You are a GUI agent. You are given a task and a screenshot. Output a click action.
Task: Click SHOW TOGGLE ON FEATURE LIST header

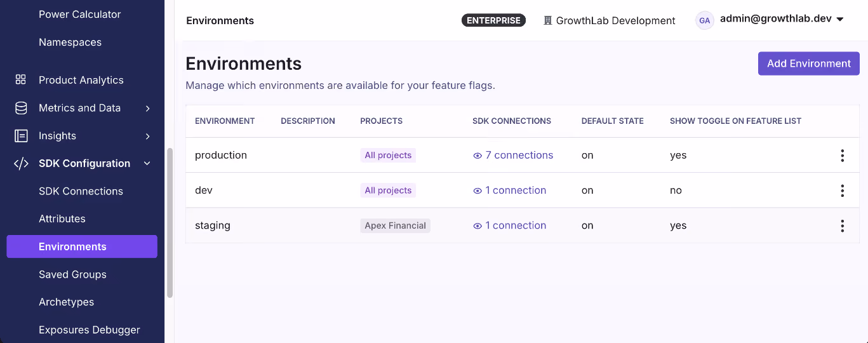(735, 121)
